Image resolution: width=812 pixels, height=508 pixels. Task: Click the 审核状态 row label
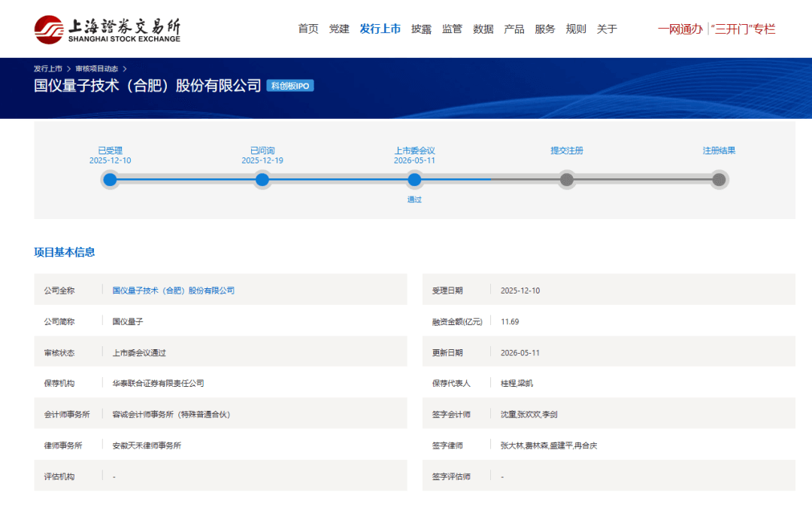(x=59, y=352)
